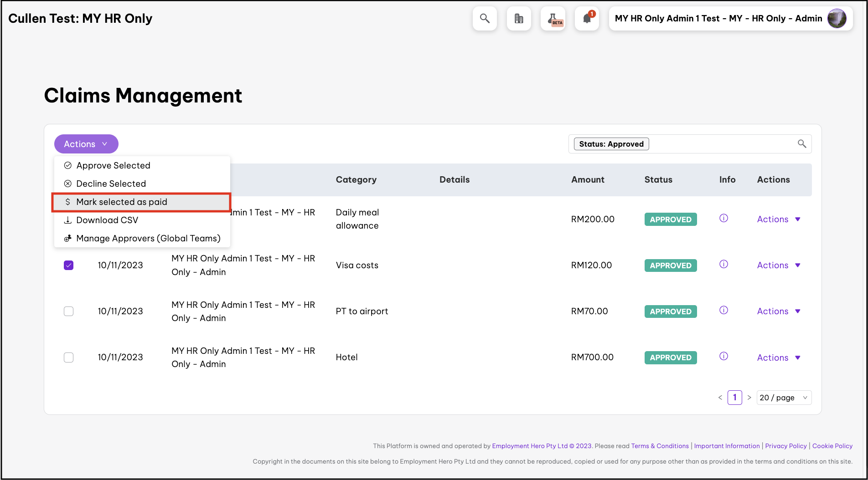Click magnifier icon in the status filter box

[802, 144]
